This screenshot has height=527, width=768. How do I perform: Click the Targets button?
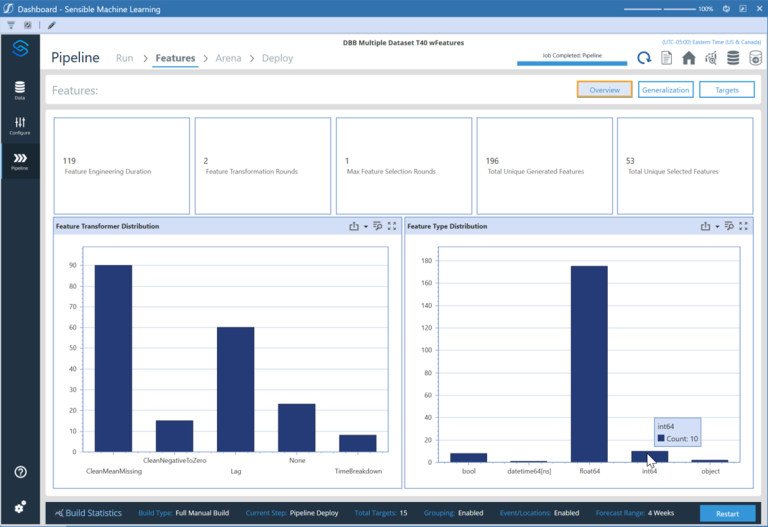pyautogui.click(x=727, y=90)
